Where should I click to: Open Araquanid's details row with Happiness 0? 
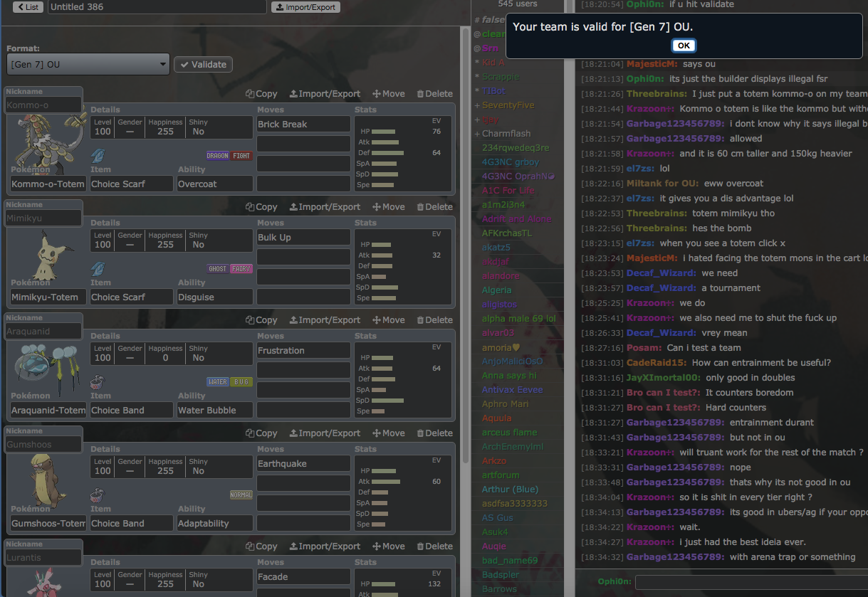pyautogui.click(x=172, y=354)
